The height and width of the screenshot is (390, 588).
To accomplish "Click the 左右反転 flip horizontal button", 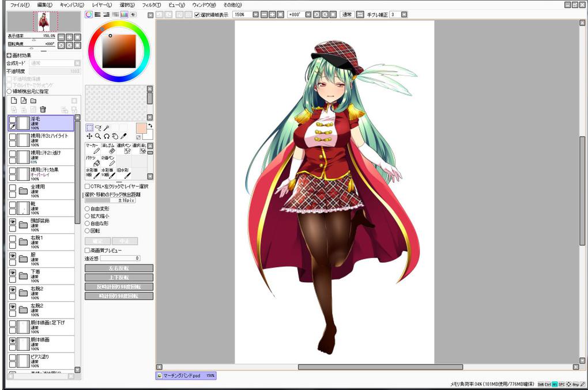I will pyautogui.click(x=119, y=268).
